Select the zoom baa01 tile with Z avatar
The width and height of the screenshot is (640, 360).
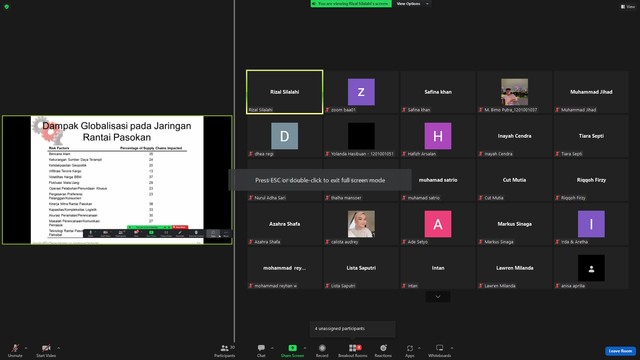361,92
